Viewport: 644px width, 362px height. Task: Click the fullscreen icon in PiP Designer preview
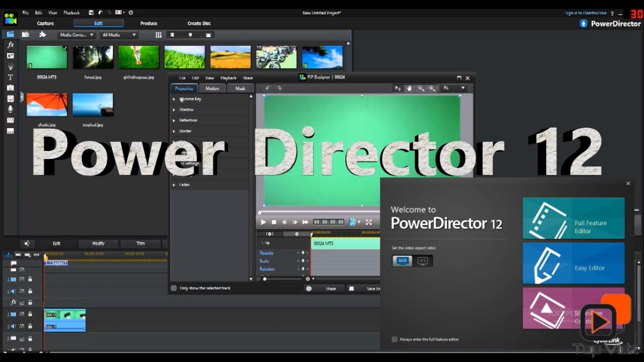(x=369, y=222)
